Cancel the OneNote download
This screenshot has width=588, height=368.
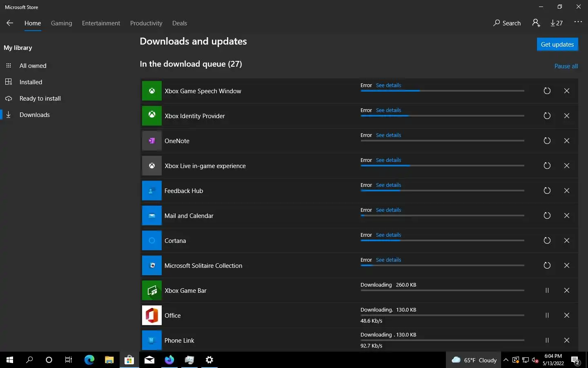567,141
